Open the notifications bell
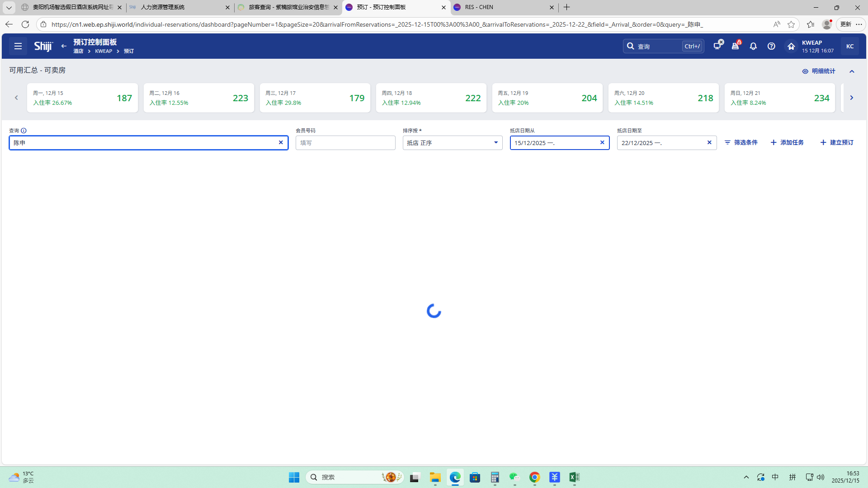Image resolution: width=868 pixels, height=488 pixels. pyautogui.click(x=753, y=46)
